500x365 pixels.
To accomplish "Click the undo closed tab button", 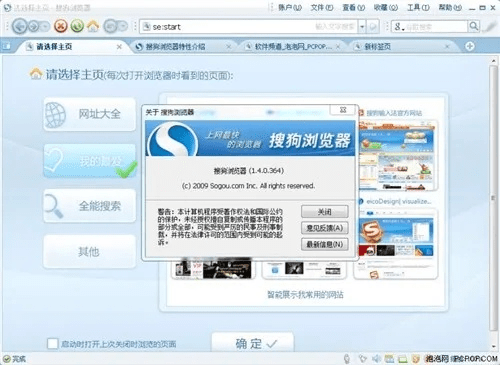I will click(x=110, y=26).
